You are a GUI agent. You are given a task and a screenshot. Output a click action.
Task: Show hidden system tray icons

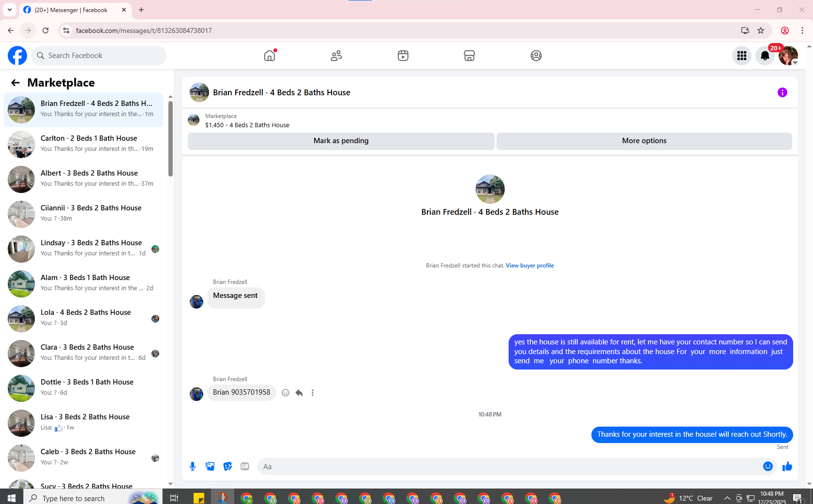pyautogui.click(x=727, y=498)
